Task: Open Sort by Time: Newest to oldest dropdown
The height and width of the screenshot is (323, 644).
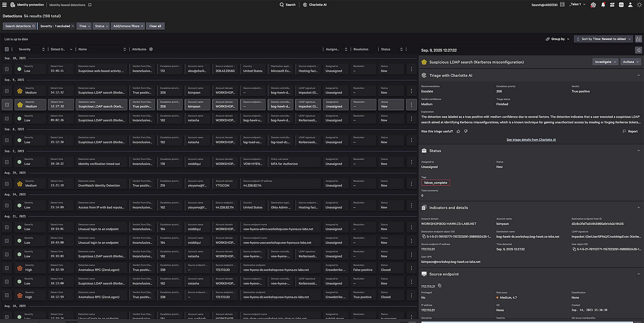Action: tap(603, 39)
